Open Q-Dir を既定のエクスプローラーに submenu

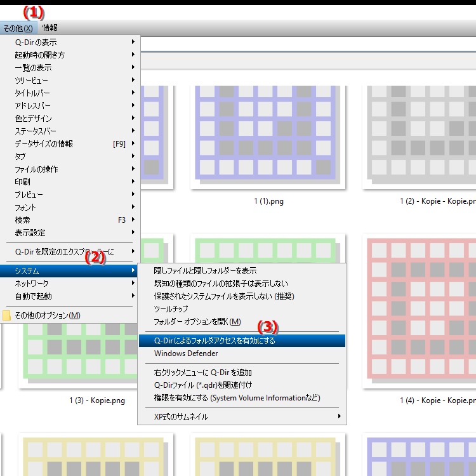point(70,252)
